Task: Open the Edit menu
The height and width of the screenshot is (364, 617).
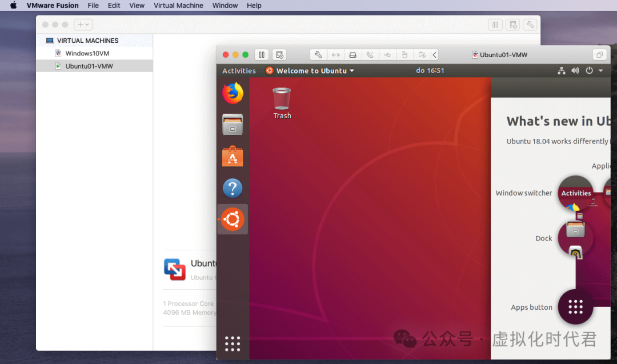Action: pyautogui.click(x=114, y=6)
